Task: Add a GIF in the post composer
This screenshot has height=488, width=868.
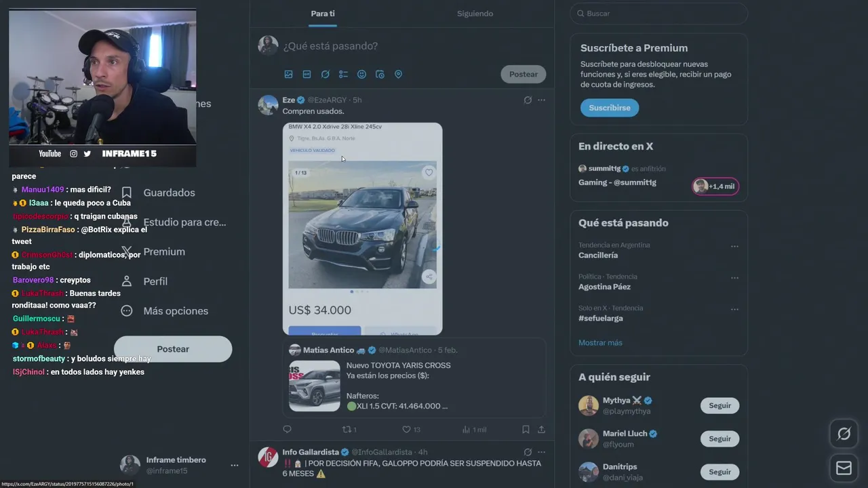Action: point(307,75)
